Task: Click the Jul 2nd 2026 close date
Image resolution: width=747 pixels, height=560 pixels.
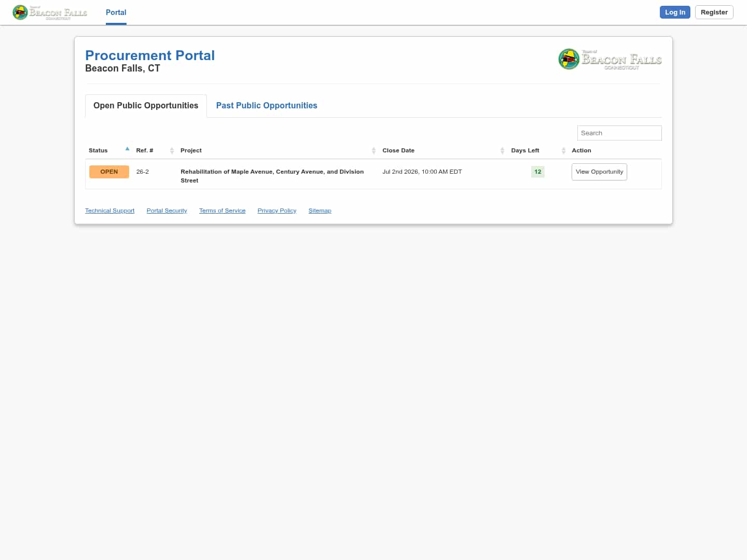Action: tap(422, 172)
